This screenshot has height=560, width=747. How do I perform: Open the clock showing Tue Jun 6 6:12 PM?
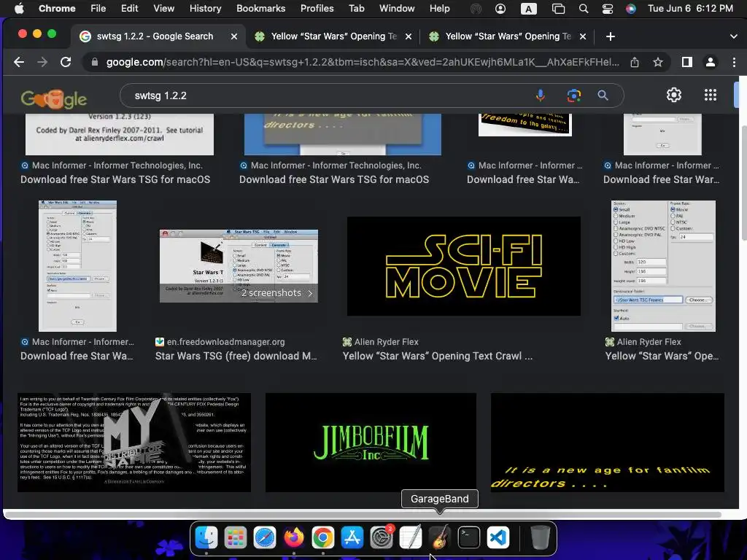coord(690,9)
